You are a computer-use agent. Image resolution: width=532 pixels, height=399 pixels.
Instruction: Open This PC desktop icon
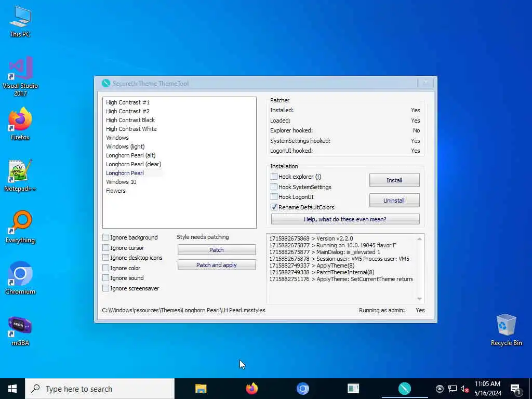pos(20,21)
